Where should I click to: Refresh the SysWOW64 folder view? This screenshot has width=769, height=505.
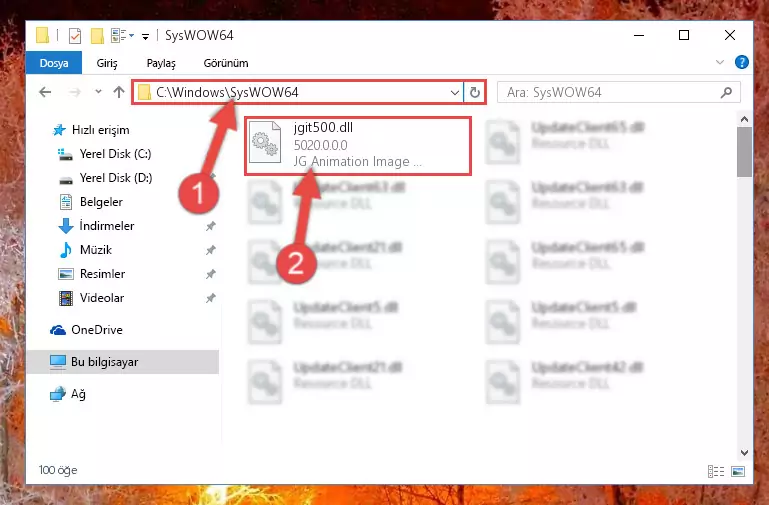click(x=474, y=92)
